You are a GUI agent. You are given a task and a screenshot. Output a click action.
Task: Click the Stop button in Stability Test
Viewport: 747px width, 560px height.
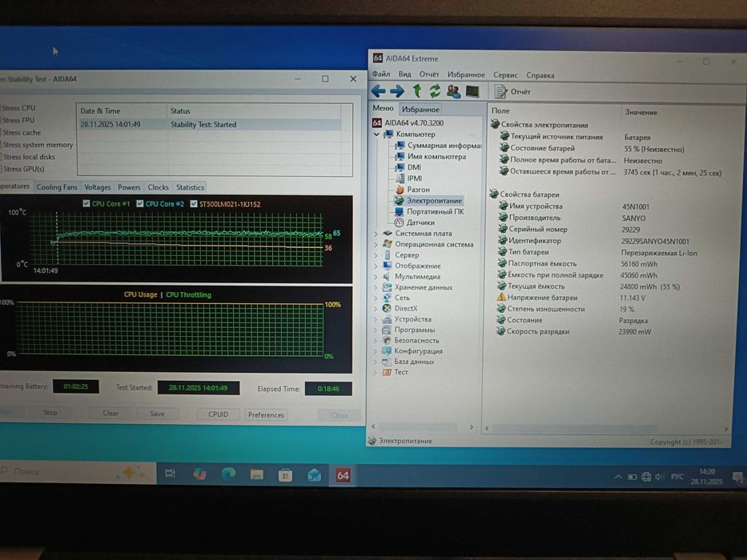point(50,412)
